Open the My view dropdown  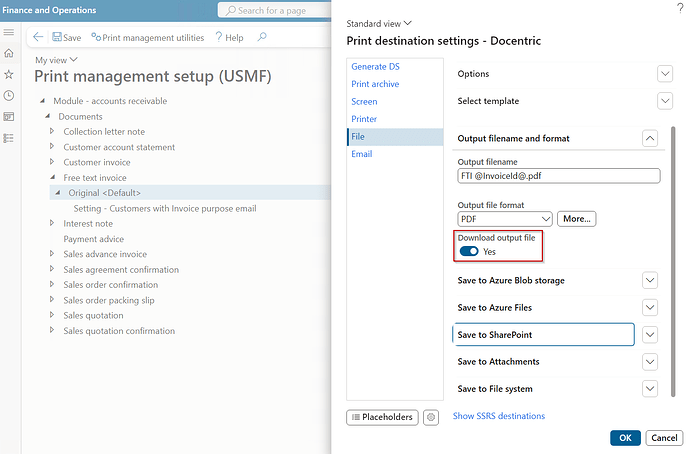tap(56, 60)
